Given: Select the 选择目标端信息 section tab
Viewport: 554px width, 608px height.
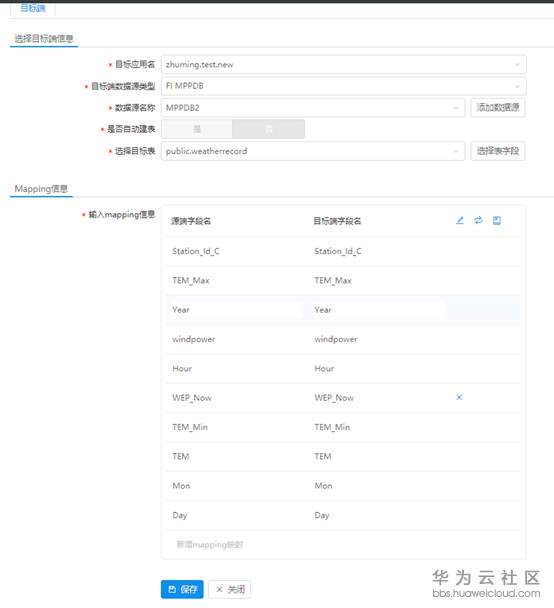Looking at the screenshot, I should (44, 39).
